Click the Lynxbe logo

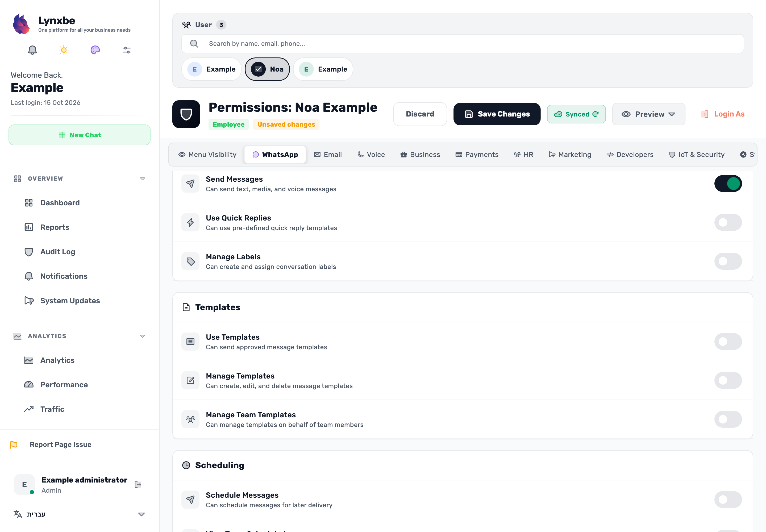[x=21, y=24]
